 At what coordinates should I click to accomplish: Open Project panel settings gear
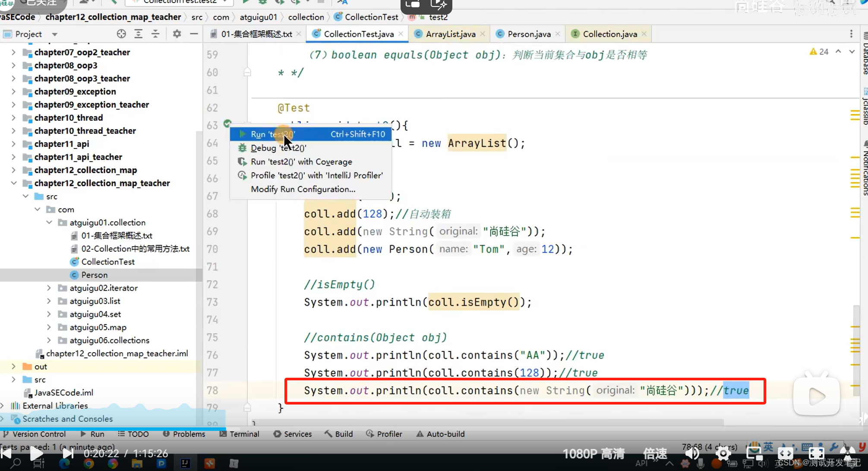coord(177,34)
